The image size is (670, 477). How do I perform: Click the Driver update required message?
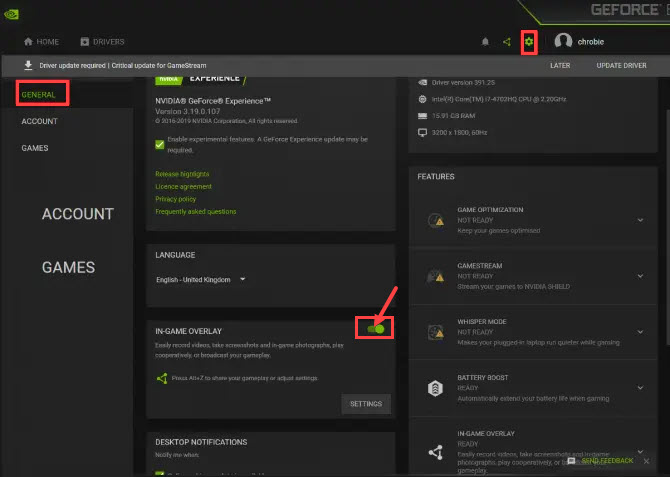pyautogui.click(x=123, y=65)
